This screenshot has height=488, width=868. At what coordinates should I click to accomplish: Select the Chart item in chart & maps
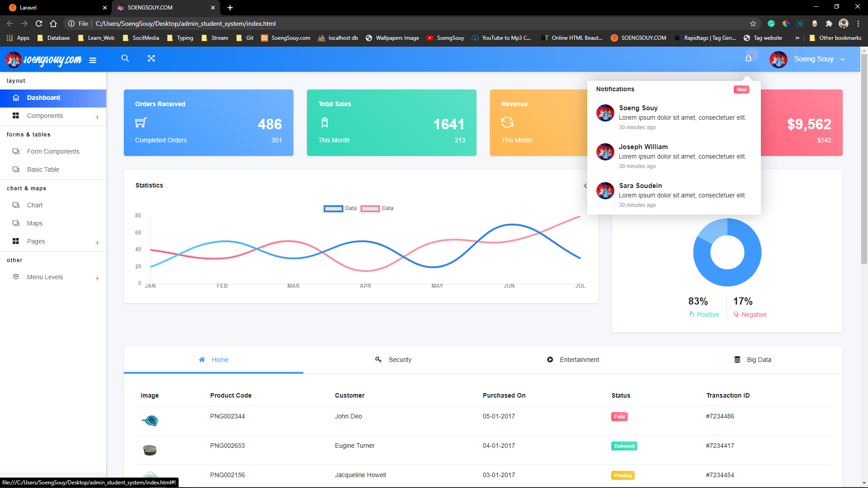coord(34,205)
